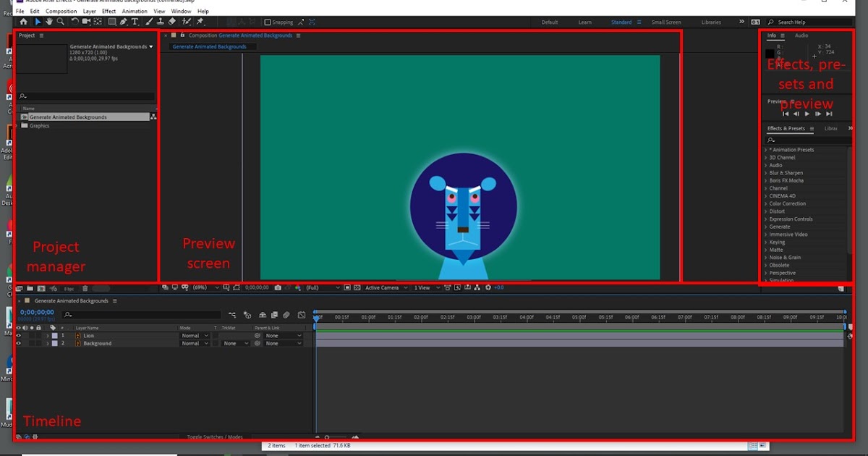Image resolution: width=868 pixels, height=456 pixels.
Task: Hide the Background layer
Action: [x=19, y=343]
